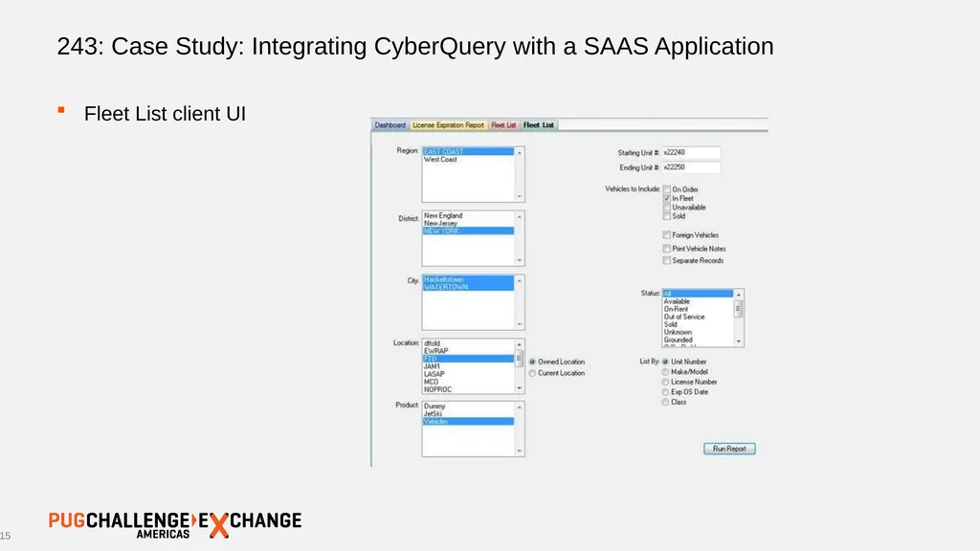The width and height of the screenshot is (980, 551).
Task: Pick EWRAP location
Action: 468,351
